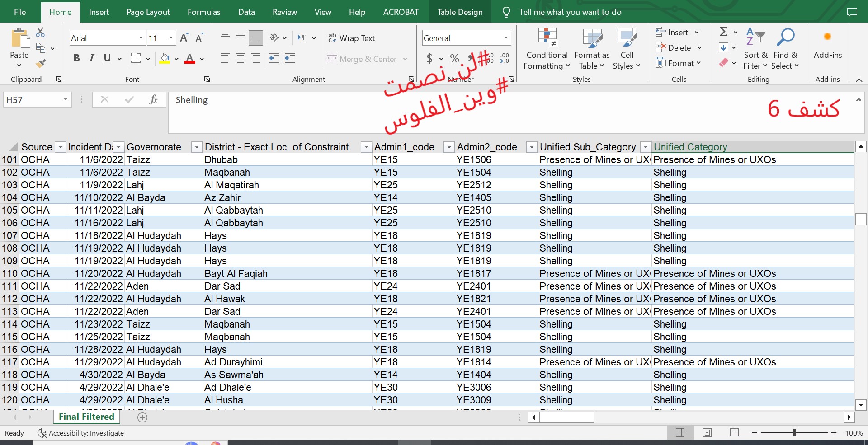
Task: Click the AutoSum sigma icon
Action: pos(724,32)
